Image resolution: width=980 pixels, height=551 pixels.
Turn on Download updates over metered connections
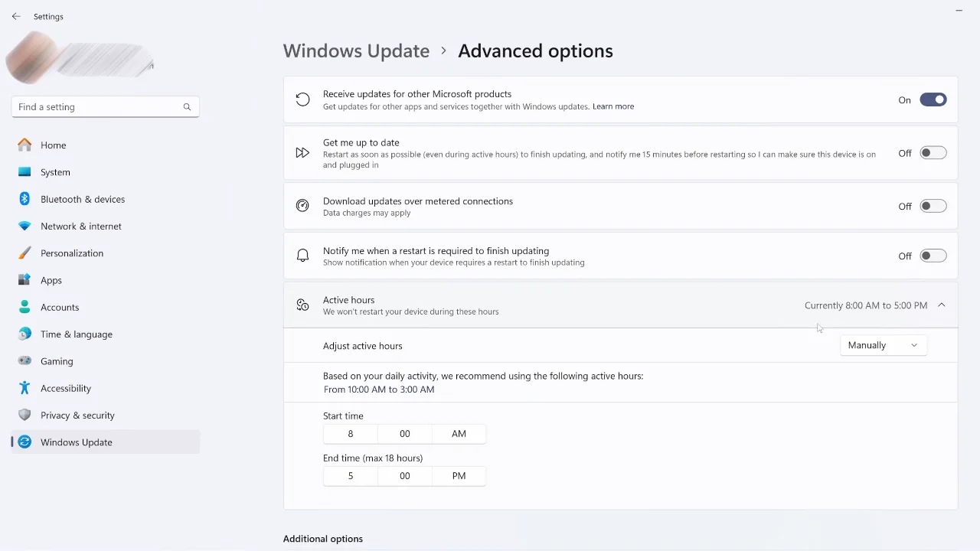[x=933, y=206]
